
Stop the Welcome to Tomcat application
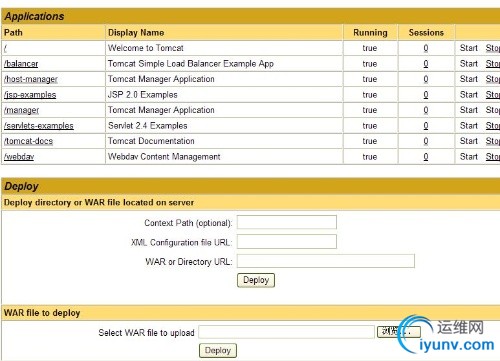(x=493, y=48)
